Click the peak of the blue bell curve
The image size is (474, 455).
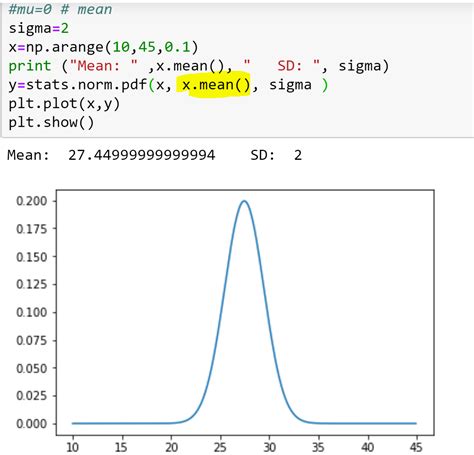click(244, 201)
